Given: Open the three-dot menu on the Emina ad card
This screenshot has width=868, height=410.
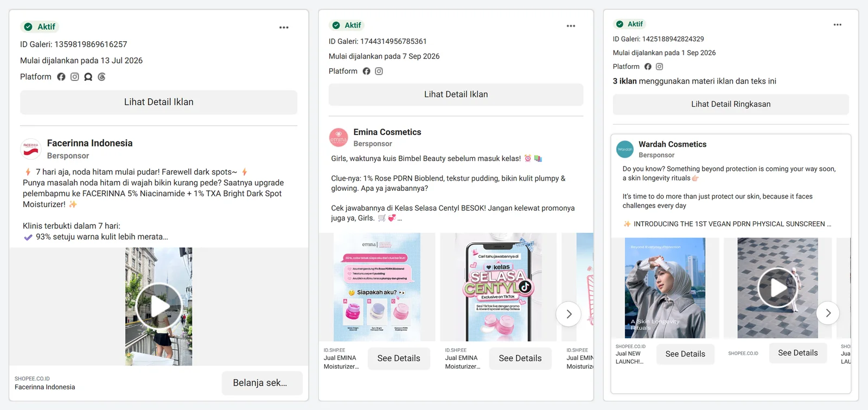Looking at the screenshot, I should point(571,25).
